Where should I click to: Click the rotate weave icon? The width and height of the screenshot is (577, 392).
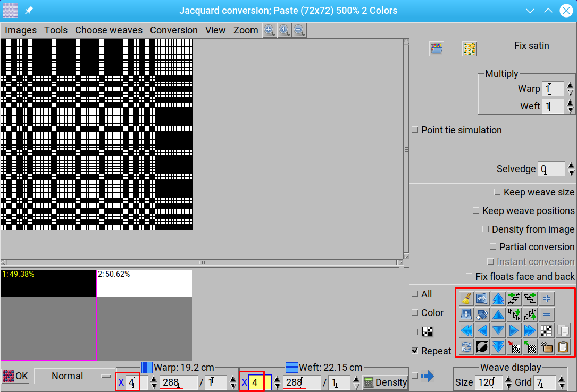point(482,314)
